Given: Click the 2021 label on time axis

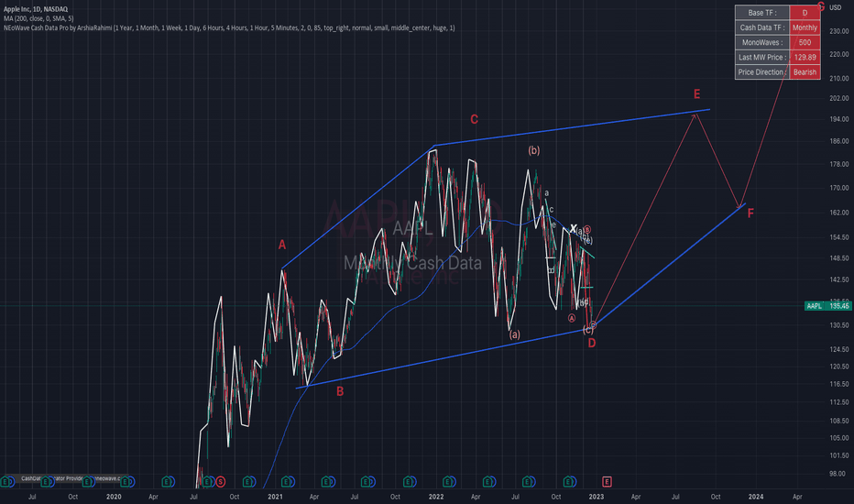Looking at the screenshot, I should 275,497.
